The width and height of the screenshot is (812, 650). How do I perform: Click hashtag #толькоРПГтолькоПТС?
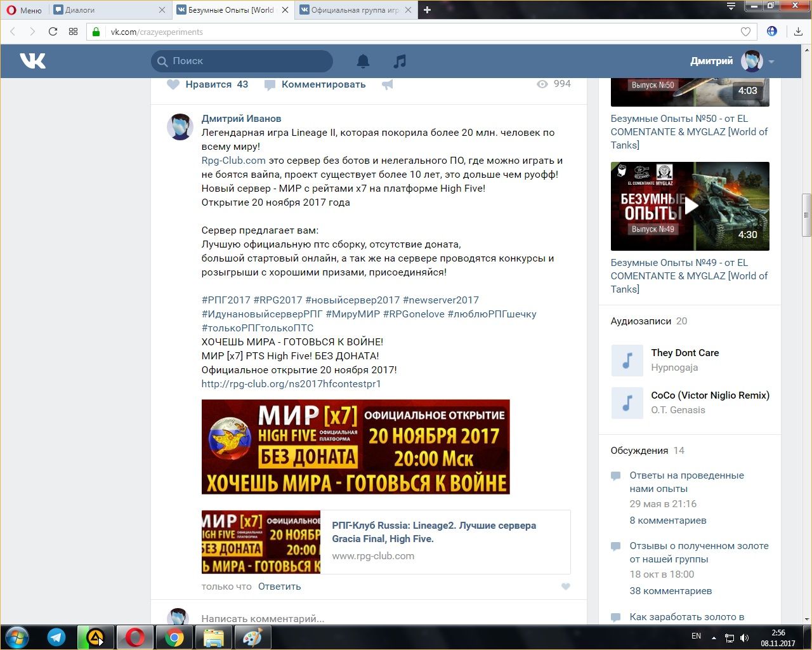coord(258,328)
